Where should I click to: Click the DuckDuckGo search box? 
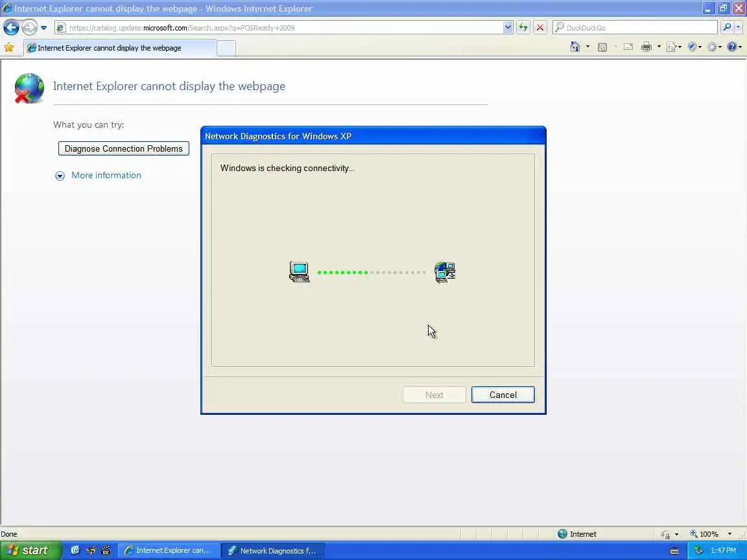[635, 28]
